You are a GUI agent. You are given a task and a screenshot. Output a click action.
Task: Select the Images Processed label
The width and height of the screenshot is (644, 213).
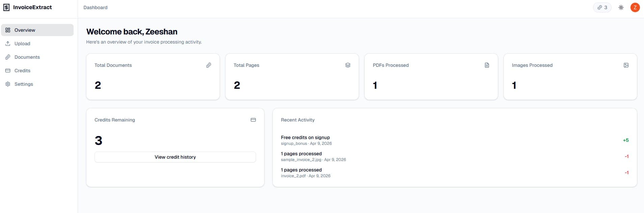pyautogui.click(x=532, y=65)
